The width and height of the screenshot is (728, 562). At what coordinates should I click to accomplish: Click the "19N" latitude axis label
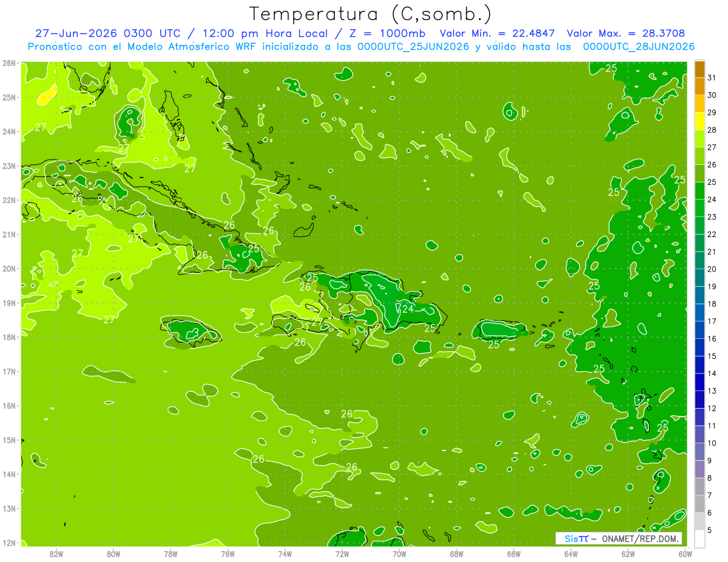(x=10, y=303)
